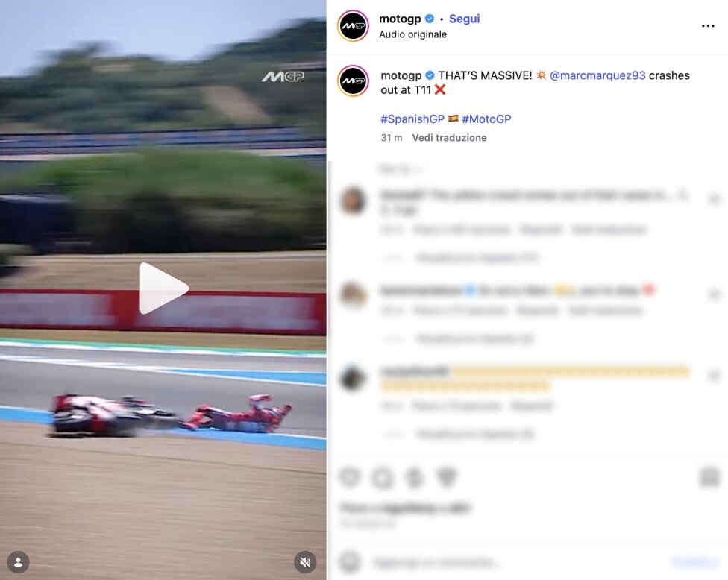Unmute the video audio
Viewport: 728px width, 580px height.
305,562
